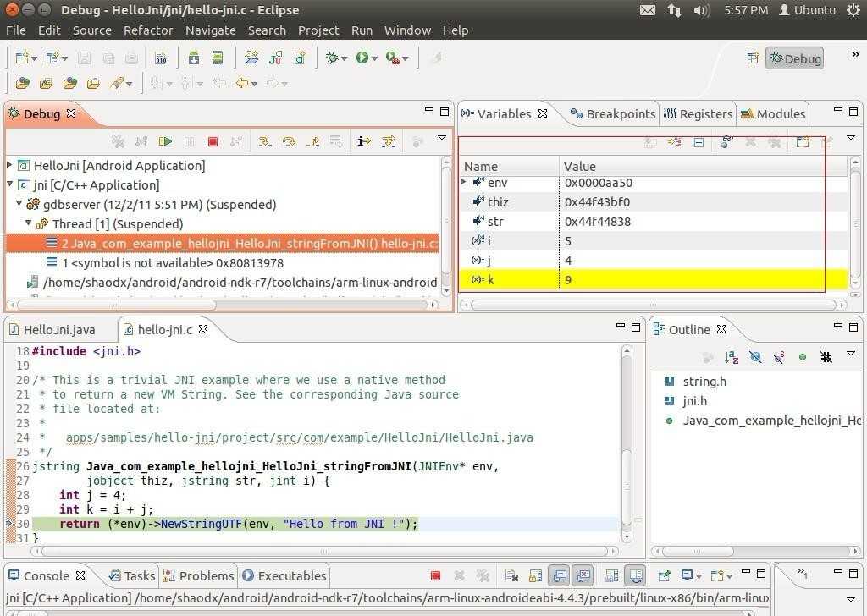Click the Resume debug button
Screen dimensions: 867x616
pyautogui.click(x=165, y=141)
